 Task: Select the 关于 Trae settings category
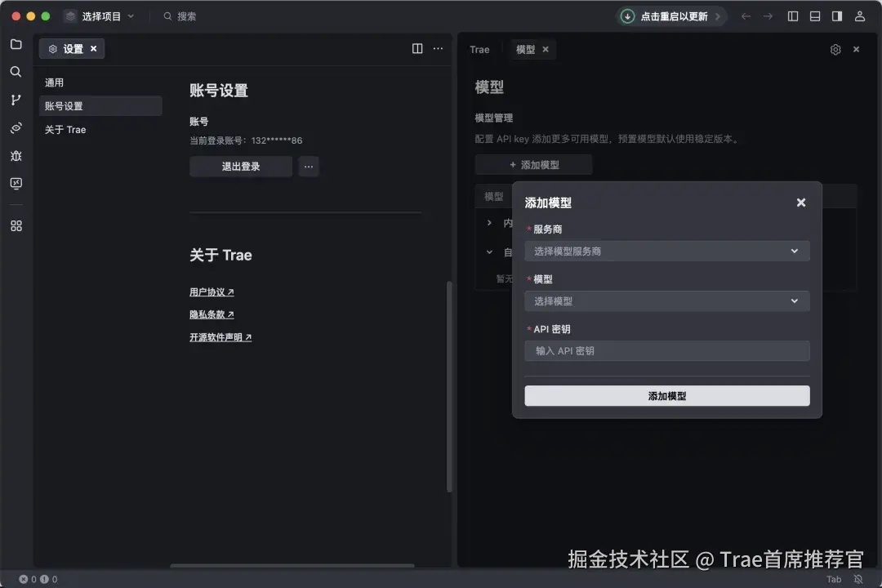click(x=100, y=129)
